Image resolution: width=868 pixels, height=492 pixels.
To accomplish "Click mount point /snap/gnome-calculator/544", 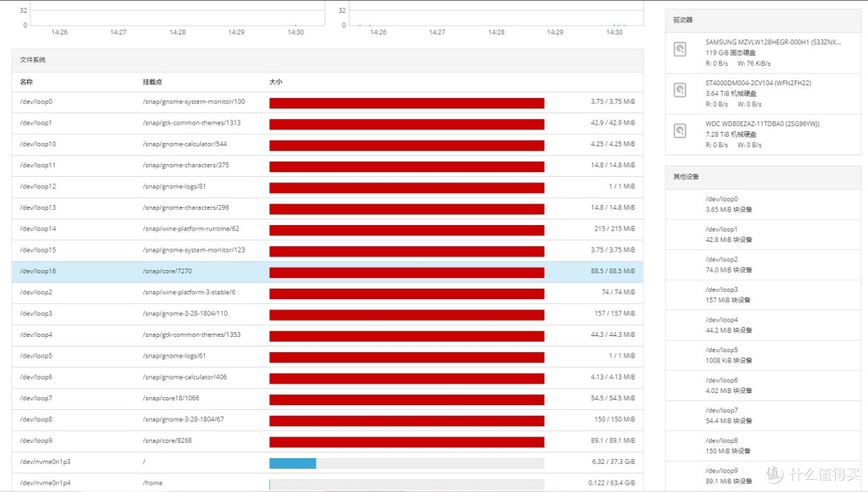I will click(185, 144).
